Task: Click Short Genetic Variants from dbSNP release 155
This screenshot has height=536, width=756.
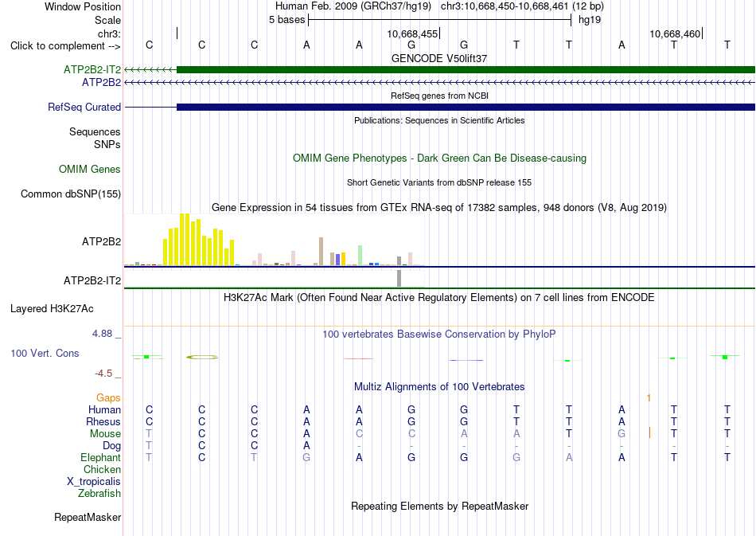Action: [x=439, y=182]
